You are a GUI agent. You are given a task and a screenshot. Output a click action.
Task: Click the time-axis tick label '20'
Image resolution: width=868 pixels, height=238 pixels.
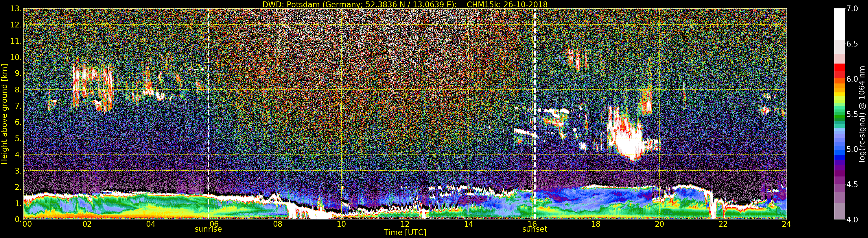pyautogui.click(x=659, y=224)
